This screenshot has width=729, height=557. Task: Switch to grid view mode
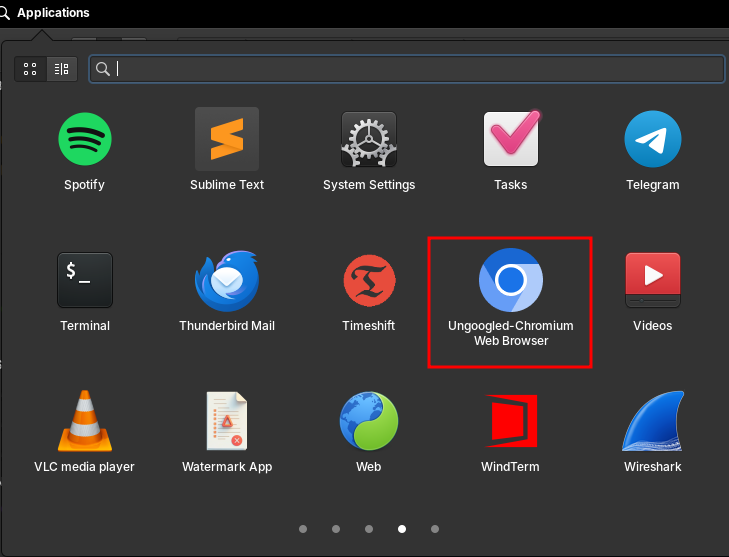(x=30, y=69)
